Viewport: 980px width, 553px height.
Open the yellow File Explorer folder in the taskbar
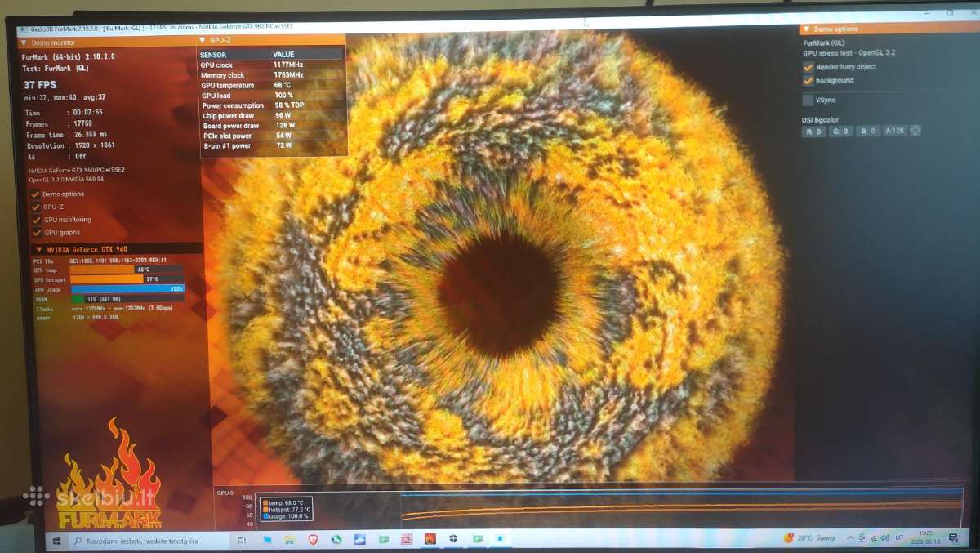click(x=289, y=540)
